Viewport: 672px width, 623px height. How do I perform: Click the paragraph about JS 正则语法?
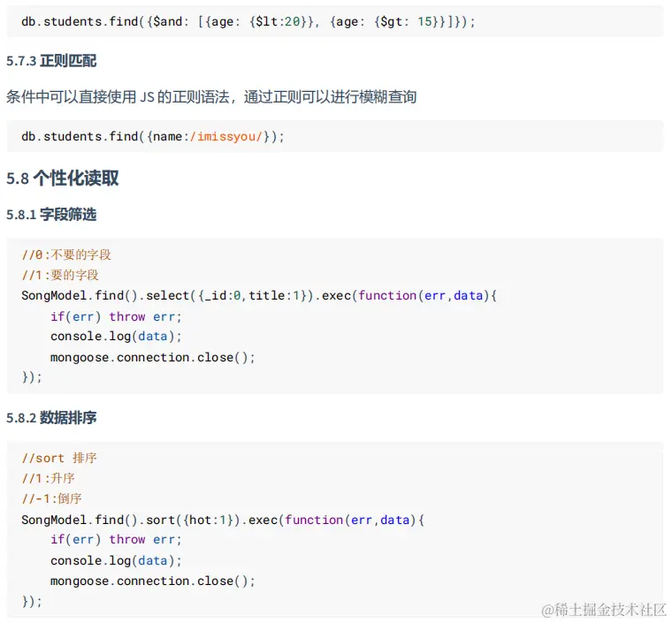[x=211, y=97]
